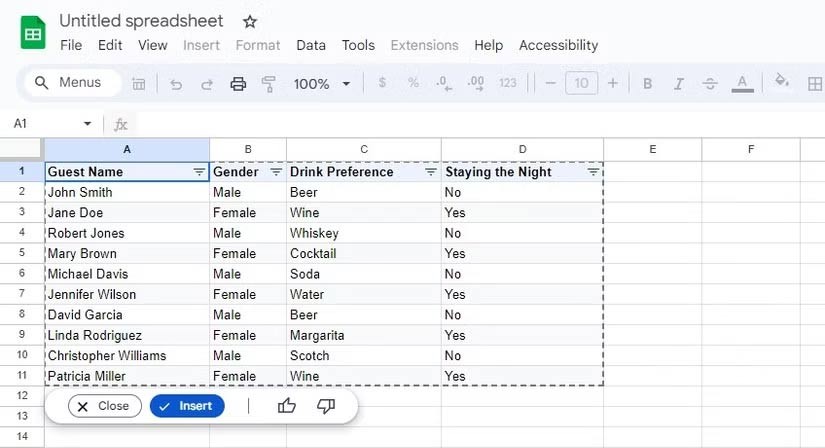Toggle italic formatting
The image size is (825, 448).
(679, 84)
